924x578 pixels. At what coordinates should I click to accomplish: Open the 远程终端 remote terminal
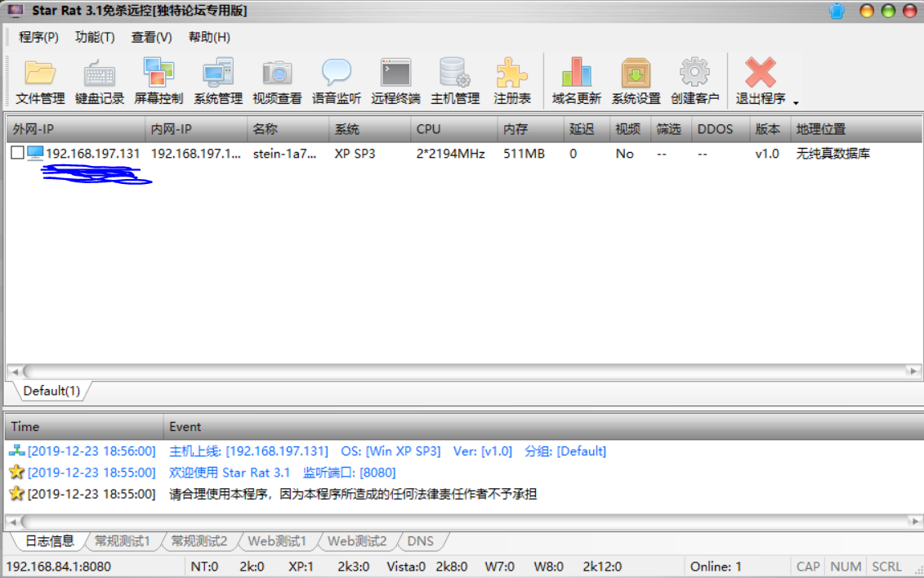click(x=395, y=82)
